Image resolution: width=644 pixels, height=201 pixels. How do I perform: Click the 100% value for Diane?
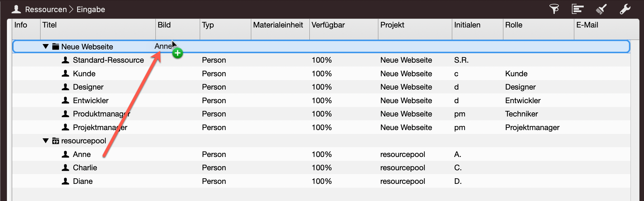[322, 181]
